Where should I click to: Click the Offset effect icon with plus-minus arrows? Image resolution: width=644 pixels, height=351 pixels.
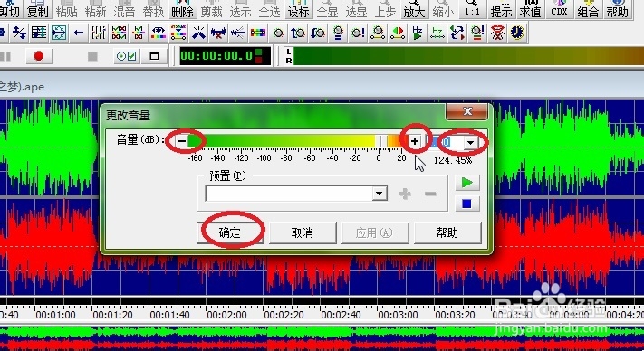pos(19,33)
